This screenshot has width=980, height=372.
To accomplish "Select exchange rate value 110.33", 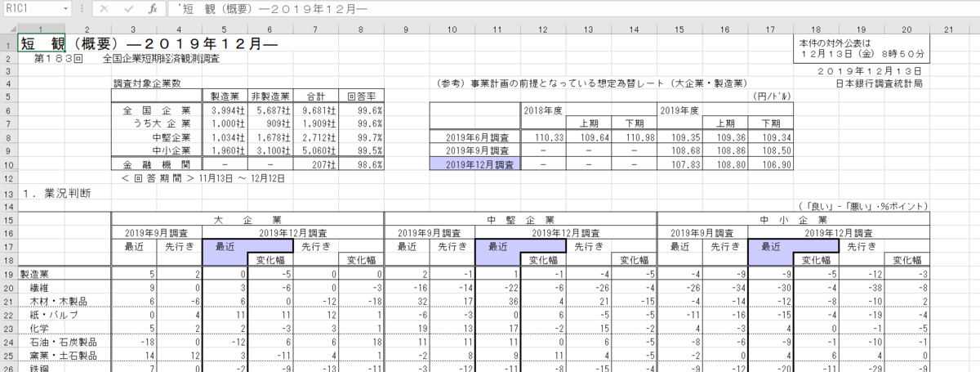I will [x=543, y=137].
